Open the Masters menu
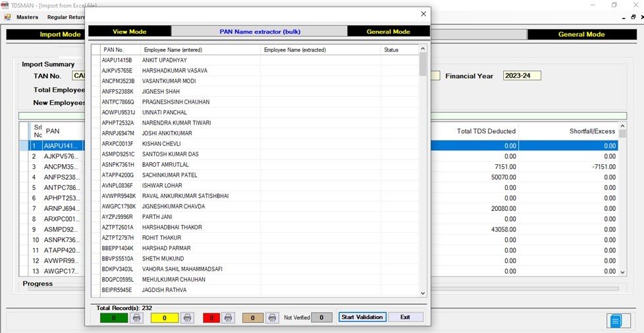The height and width of the screenshot is (333, 644). coord(27,17)
